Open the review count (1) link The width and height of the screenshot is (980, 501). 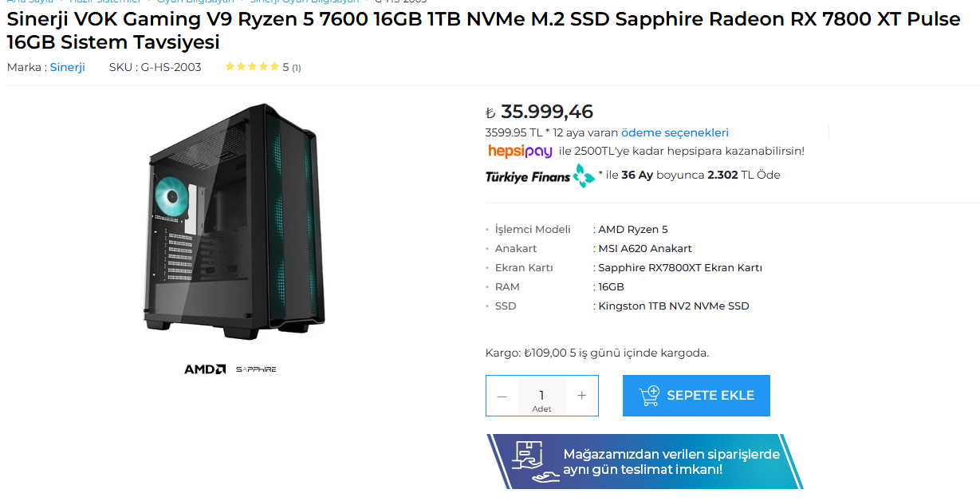tap(296, 68)
